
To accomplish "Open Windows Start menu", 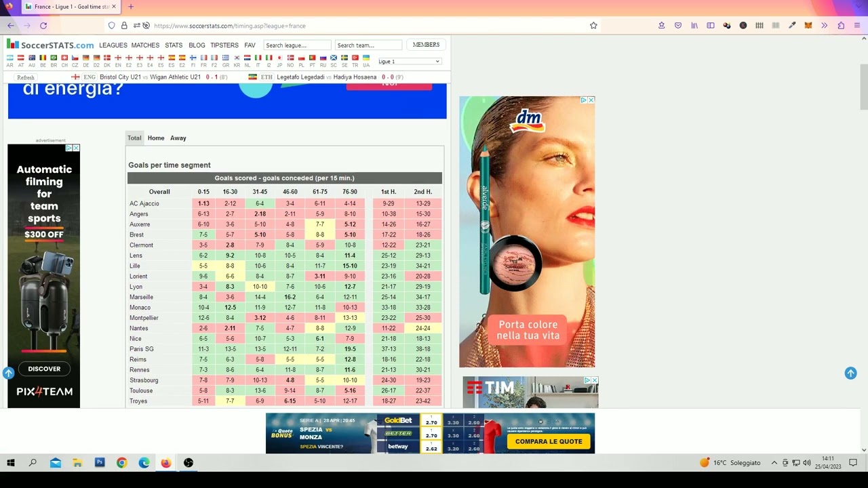I will (11, 463).
